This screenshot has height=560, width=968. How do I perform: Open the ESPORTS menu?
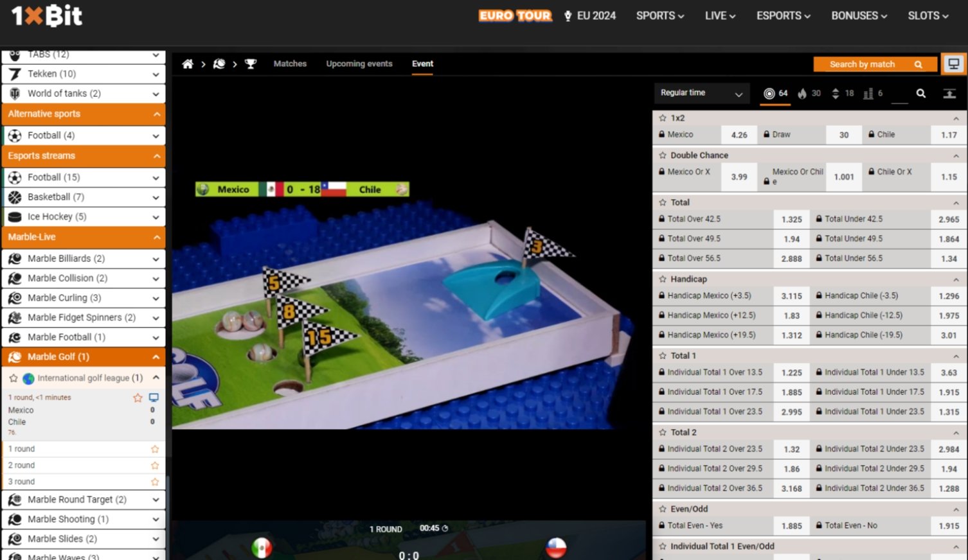783,16
